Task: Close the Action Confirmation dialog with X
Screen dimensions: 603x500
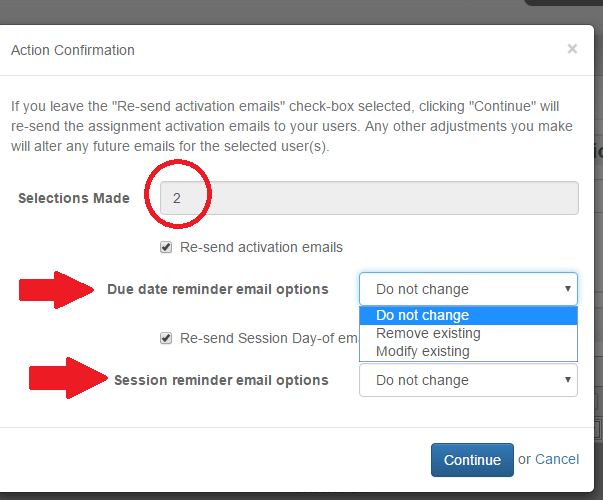Action: (x=572, y=49)
